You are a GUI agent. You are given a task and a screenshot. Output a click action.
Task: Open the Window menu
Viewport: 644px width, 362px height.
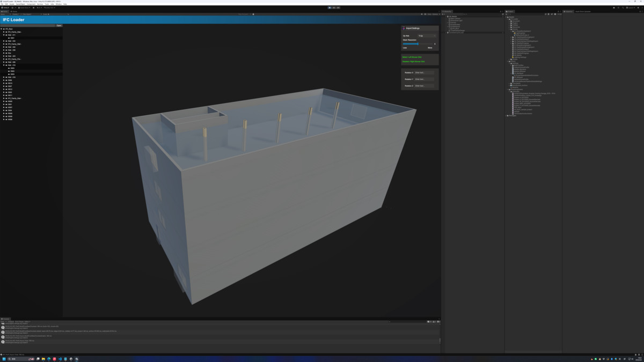click(x=58, y=4)
